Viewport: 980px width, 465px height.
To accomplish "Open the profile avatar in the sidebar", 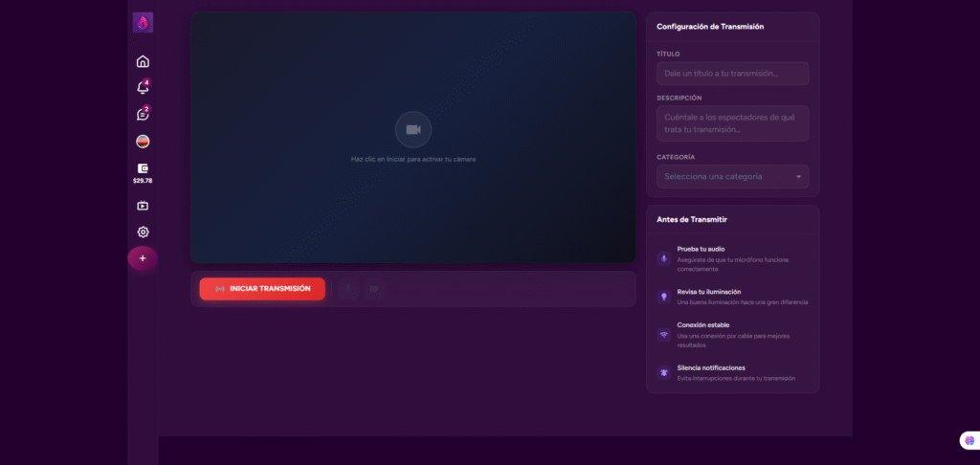I will pos(143,142).
